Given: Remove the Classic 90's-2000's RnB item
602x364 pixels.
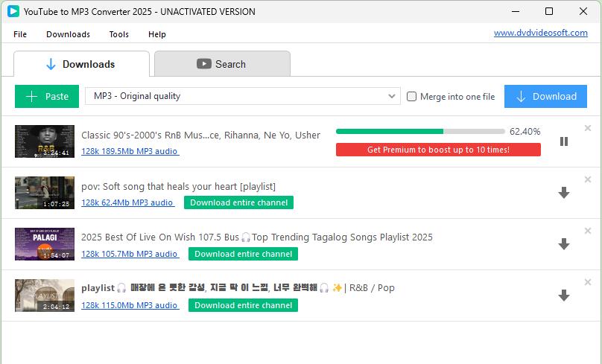Looking at the screenshot, I should click(587, 128).
